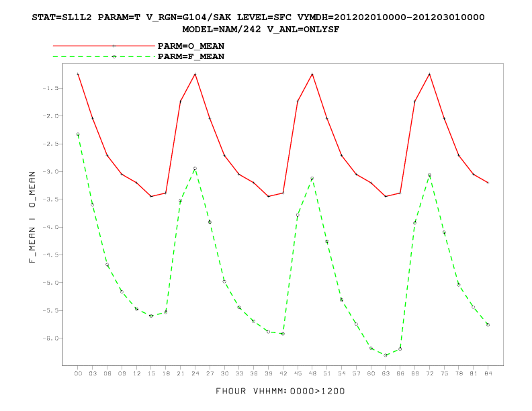Viewport: 532px width, 411px height.
Task: Click the 09 x-axis tick label
Action: 122,373
